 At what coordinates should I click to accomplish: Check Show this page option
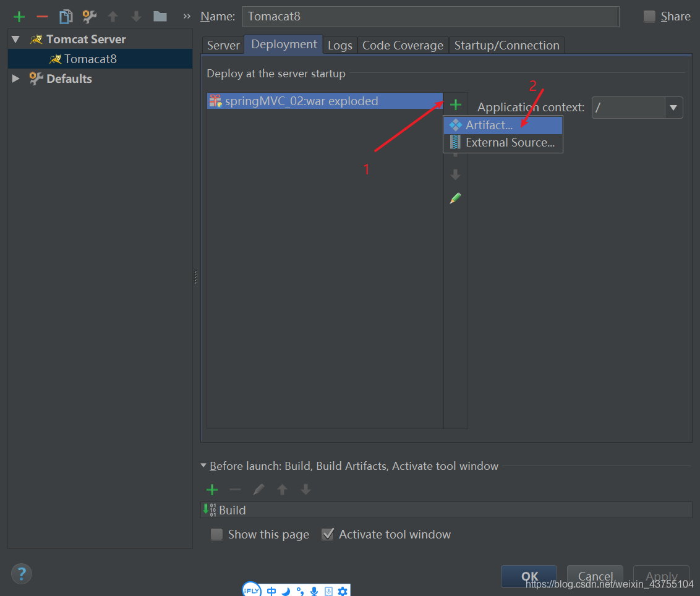216,534
